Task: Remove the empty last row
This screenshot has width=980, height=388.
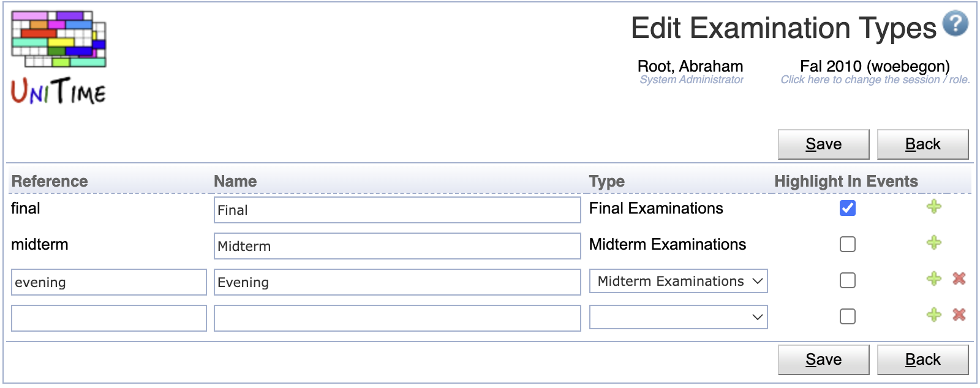Action: (959, 315)
